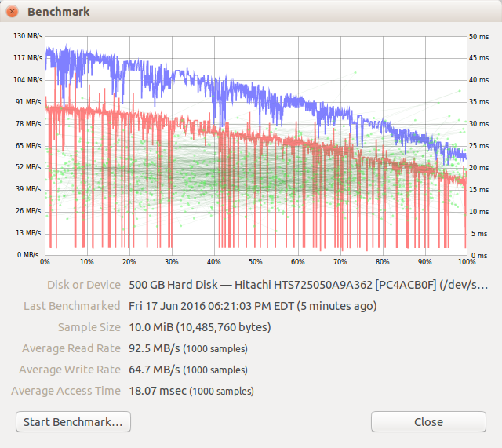Click the '78 MB/s' axis label
The height and width of the screenshot is (448, 502).
[28, 124]
